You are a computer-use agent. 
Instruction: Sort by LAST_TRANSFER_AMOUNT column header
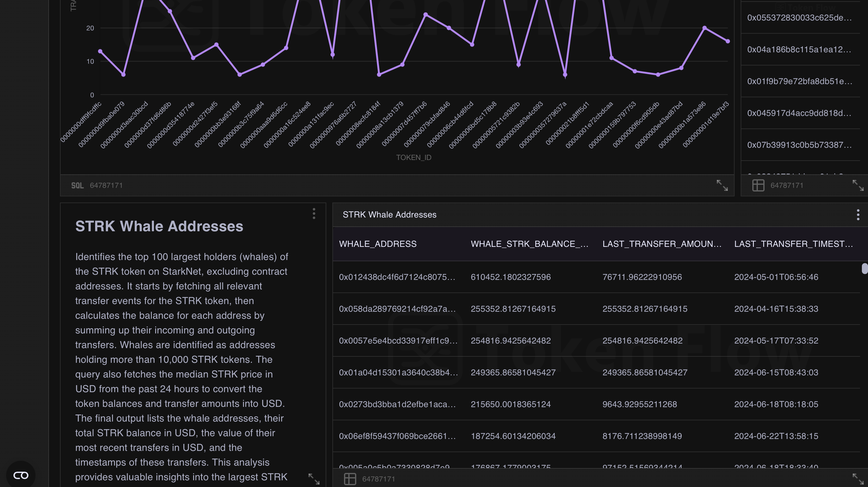(662, 244)
